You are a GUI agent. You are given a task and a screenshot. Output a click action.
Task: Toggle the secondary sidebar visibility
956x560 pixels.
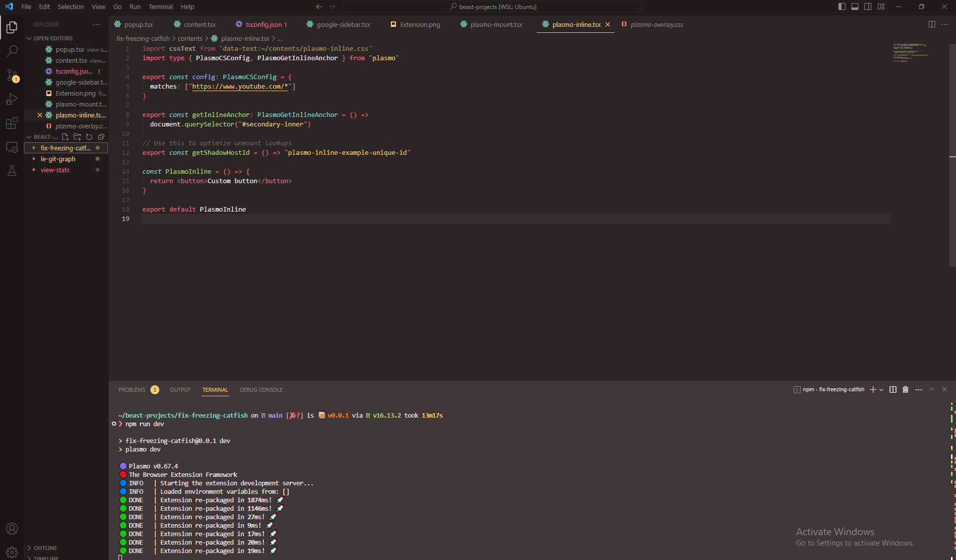(868, 6)
